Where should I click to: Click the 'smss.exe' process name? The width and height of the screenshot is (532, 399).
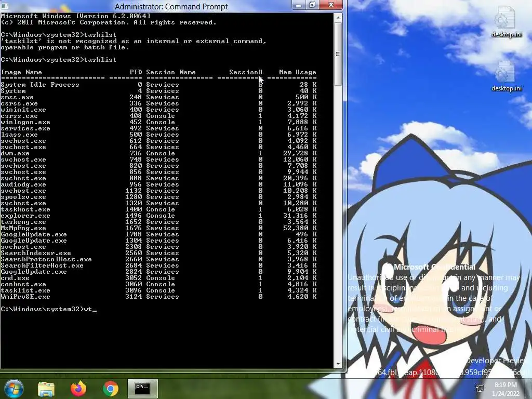point(17,97)
